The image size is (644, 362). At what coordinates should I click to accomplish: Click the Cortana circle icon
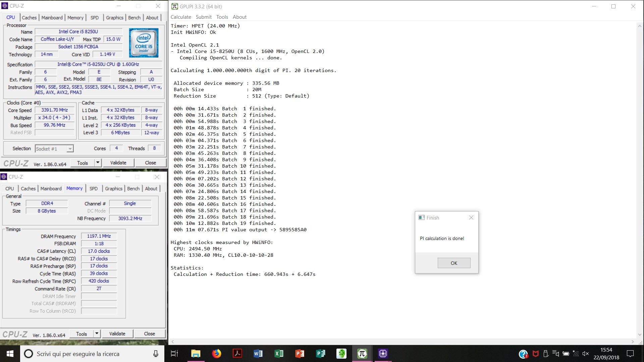[29, 354]
